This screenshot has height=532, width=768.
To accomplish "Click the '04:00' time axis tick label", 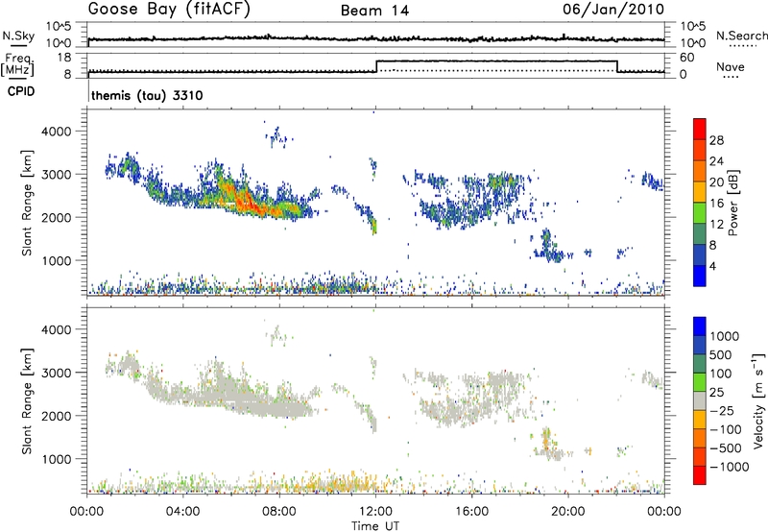I will coord(182,512).
